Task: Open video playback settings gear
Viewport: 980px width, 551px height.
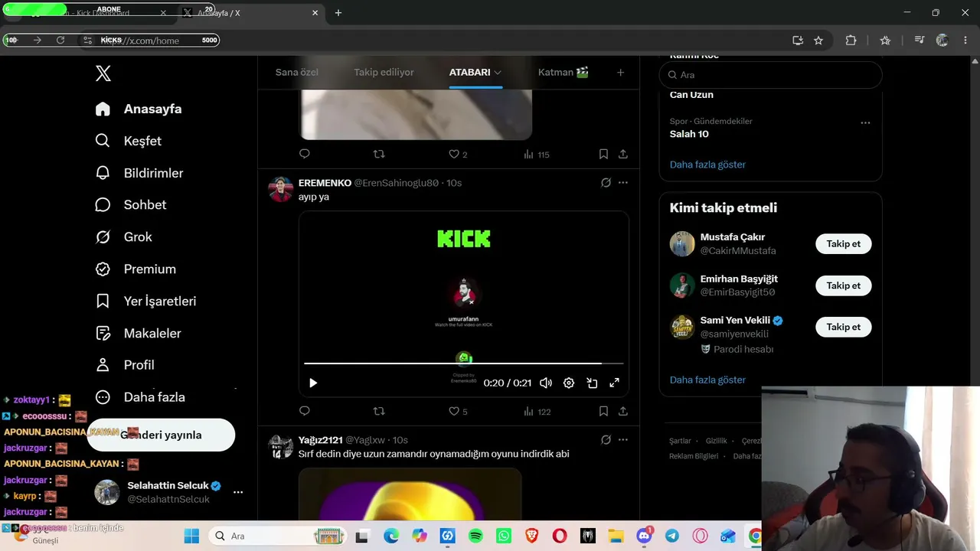Action: click(569, 383)
